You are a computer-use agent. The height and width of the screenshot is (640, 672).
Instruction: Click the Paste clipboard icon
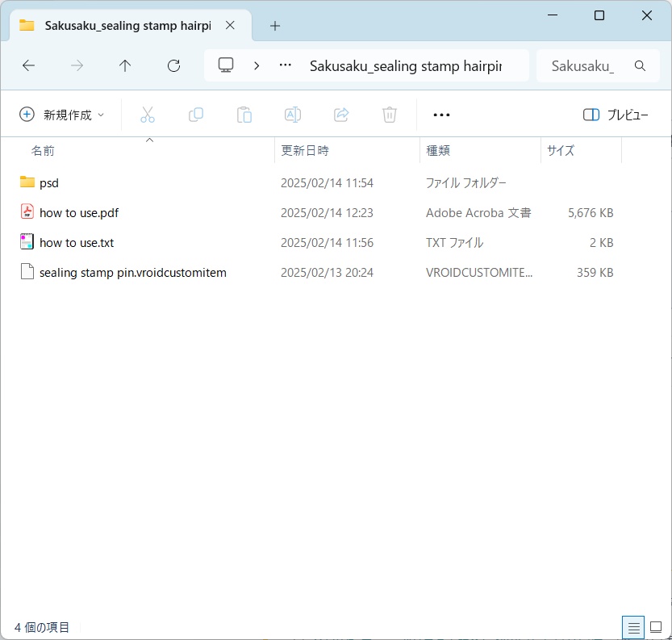(244, 115)
